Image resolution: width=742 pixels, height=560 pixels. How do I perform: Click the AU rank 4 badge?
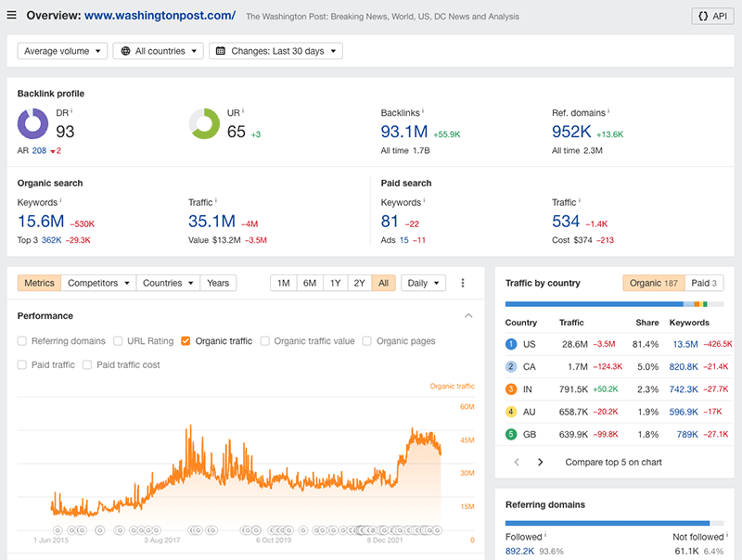pos(511,412)
